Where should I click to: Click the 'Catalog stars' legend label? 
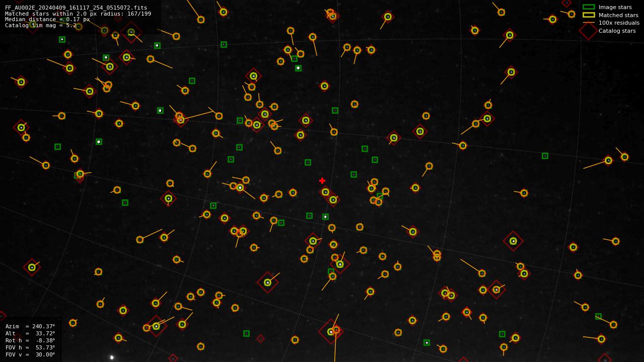click(617, 31)
